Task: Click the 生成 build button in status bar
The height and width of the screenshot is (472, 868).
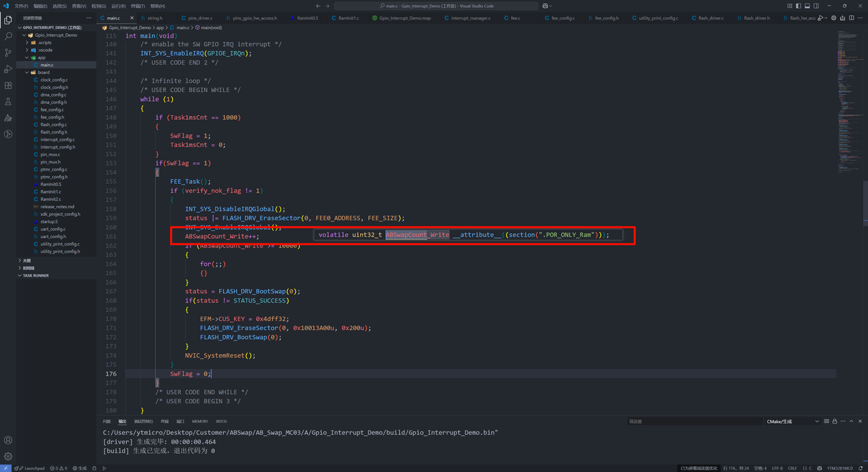Action: pyautogui.click(x=79, y=468)
